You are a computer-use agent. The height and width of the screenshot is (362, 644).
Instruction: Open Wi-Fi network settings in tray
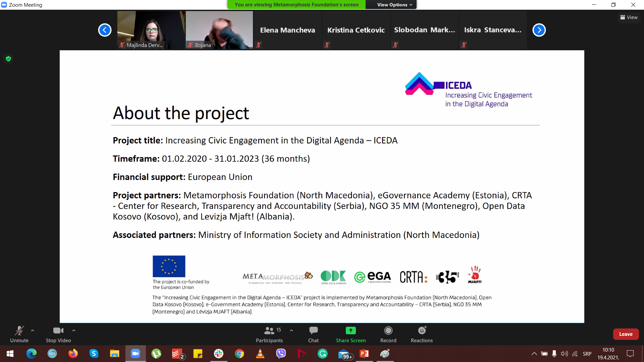(575, 354)
